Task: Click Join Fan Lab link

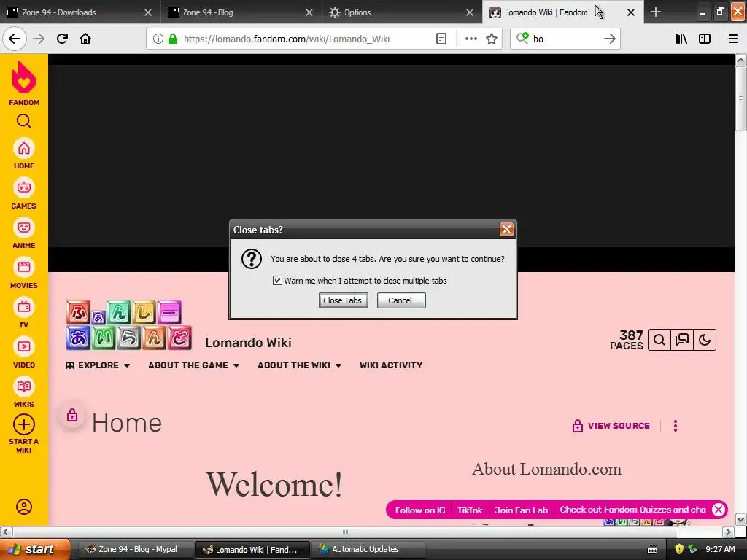Action: [x=521, y=510]
